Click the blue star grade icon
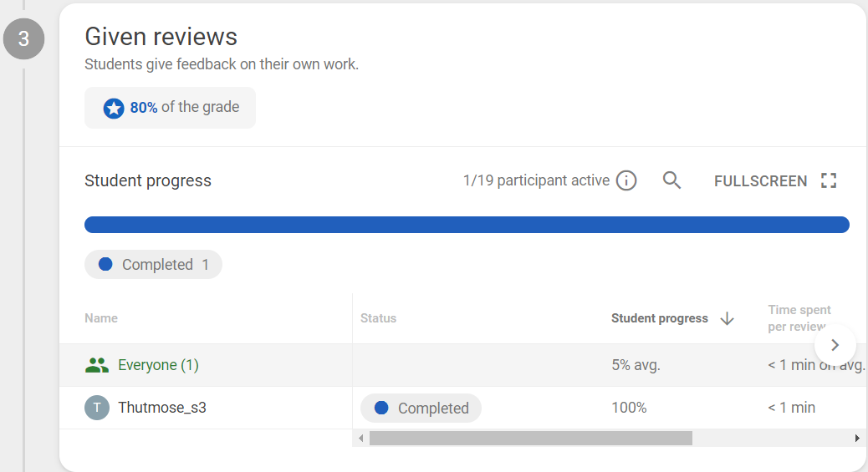The image size is (868, 472). (x=114, y=108)
